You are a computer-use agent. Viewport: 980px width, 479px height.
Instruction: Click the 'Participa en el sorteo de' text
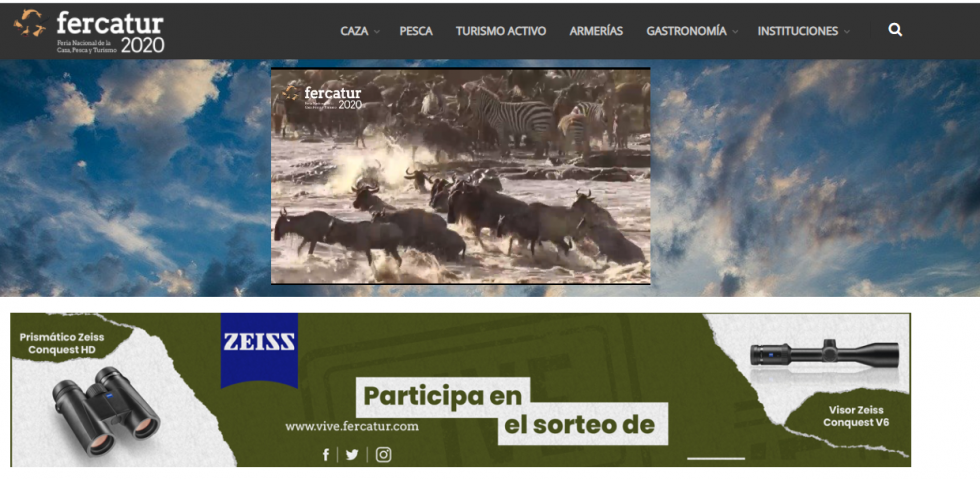510,411
